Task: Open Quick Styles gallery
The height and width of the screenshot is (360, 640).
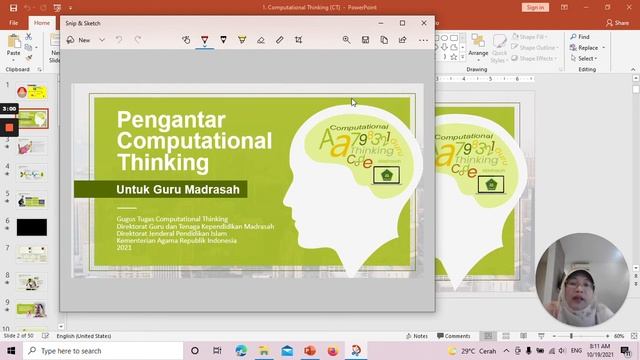Action: 499,48
